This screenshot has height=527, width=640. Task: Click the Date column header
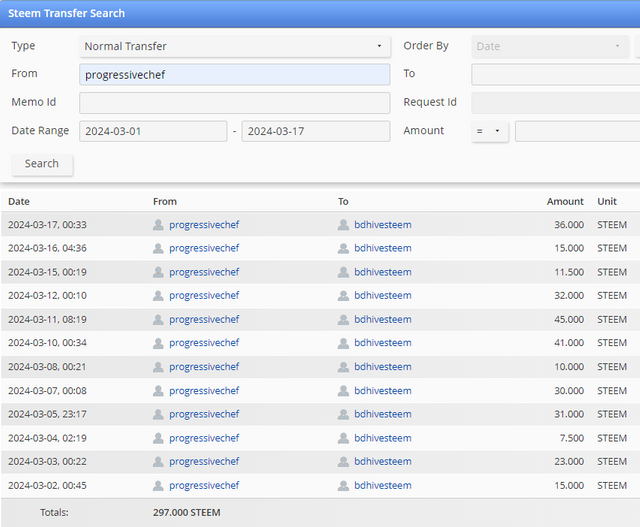pyautogui.click(x=19, y=202)
